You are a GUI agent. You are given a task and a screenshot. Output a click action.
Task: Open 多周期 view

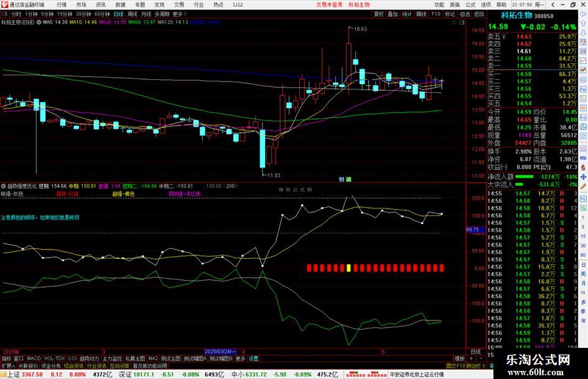point(162,14)
